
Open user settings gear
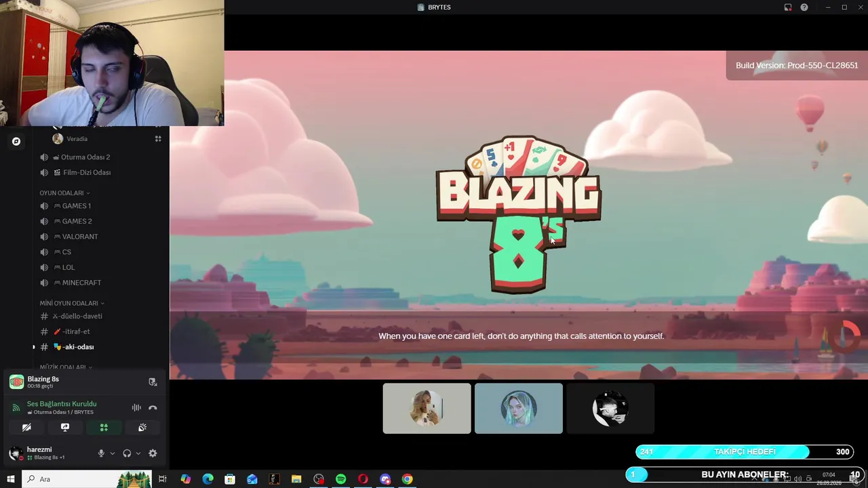[x=153, y=453]
